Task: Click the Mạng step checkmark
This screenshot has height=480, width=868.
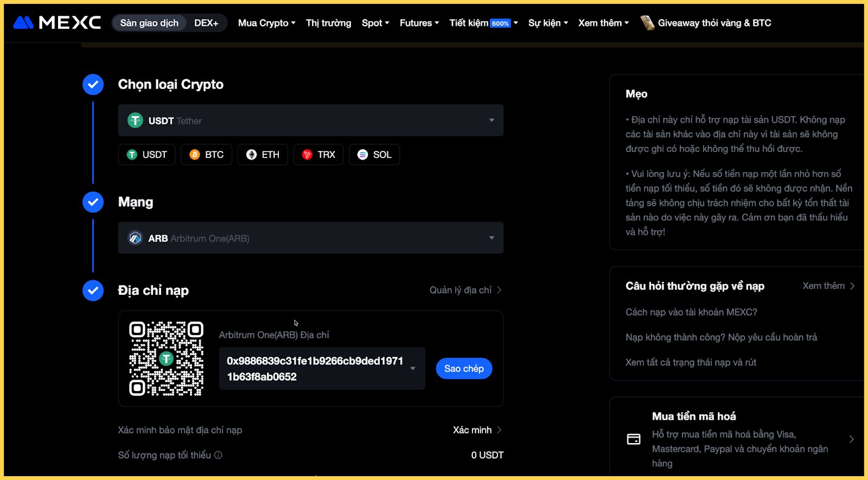Action: point(93,202)
